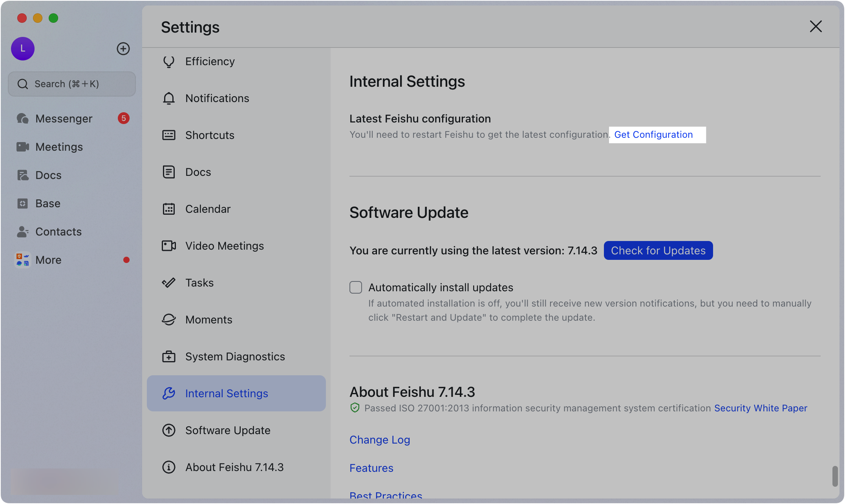This screenshot has width=845, height=504.
Task: Select System Diagnostics in settings list
Action: pyautogui.click(x=236, y=356)
